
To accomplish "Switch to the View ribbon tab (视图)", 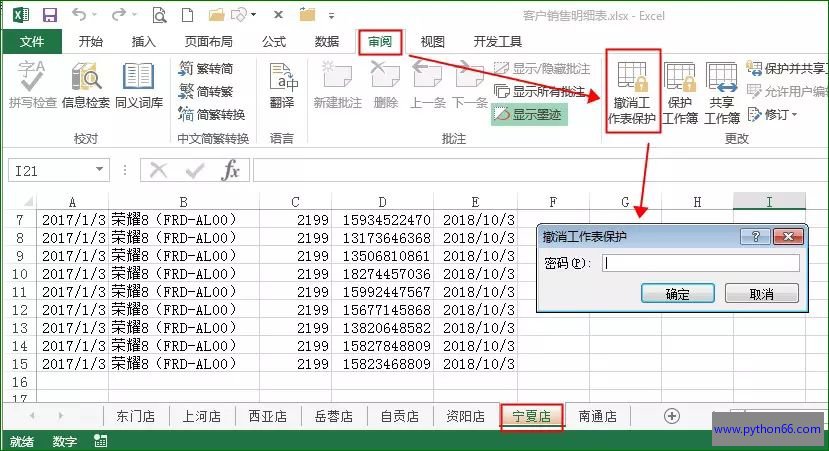I will click(432, 41).
